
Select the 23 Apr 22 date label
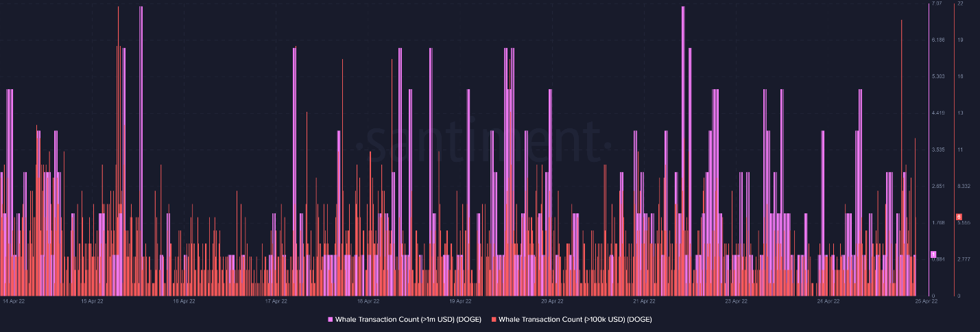pos(736,300)
